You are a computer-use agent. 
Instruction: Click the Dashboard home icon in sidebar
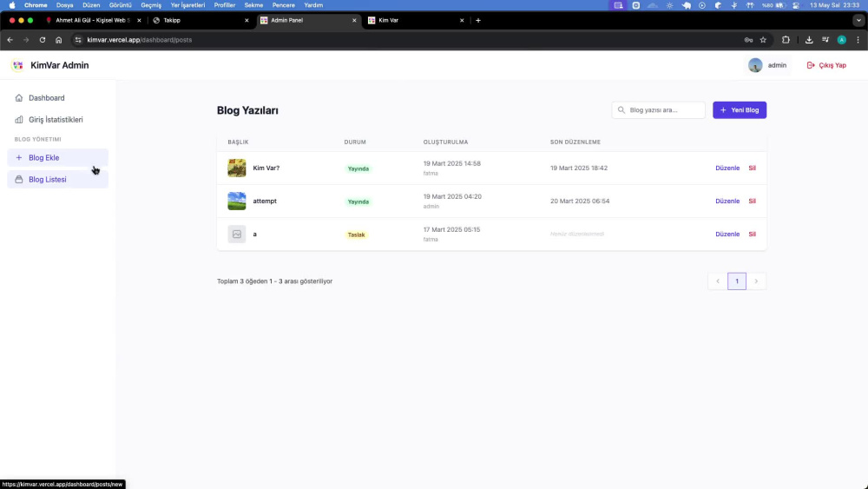click(x=19, y=98)
